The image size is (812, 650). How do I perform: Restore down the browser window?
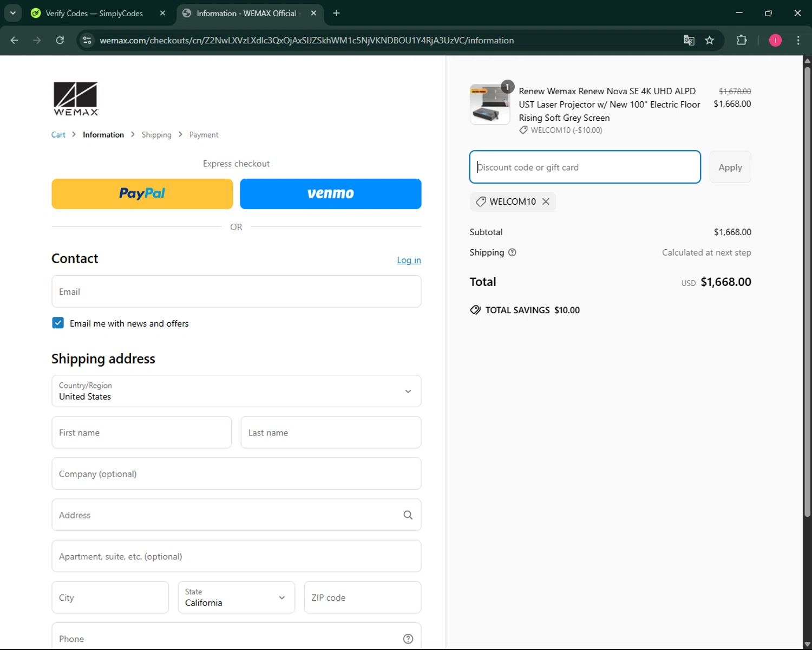[x=768, y=13]
